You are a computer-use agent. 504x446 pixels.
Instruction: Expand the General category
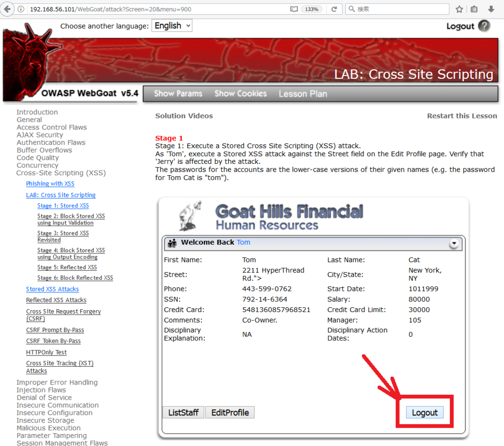29,120
